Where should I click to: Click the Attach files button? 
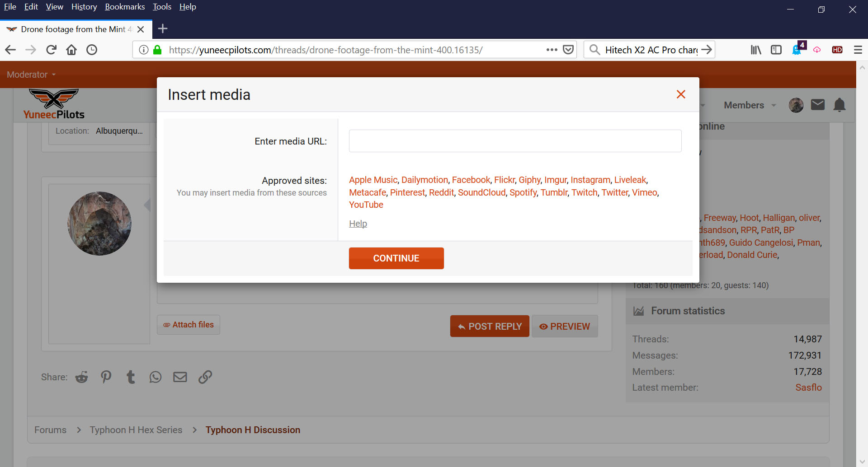188,325
